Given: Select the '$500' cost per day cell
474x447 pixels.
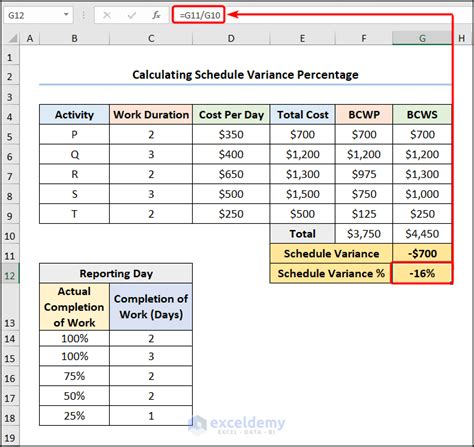Looking at the screenshot, I should click(x=231, y=194).
